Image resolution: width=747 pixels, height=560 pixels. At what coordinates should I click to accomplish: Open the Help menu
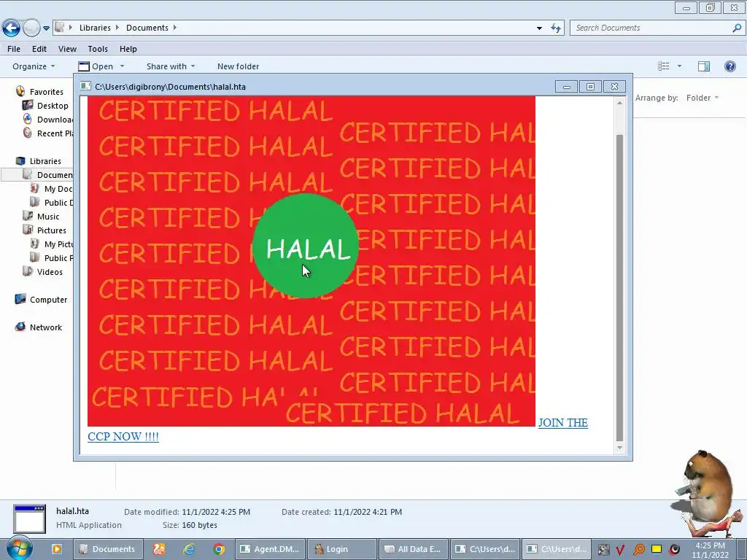tap(128, 49)
